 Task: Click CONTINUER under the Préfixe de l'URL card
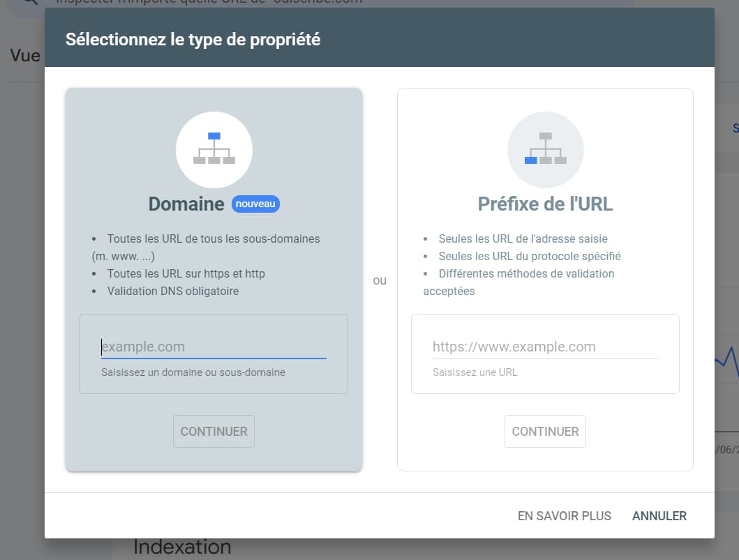click(x=545, y=432)
